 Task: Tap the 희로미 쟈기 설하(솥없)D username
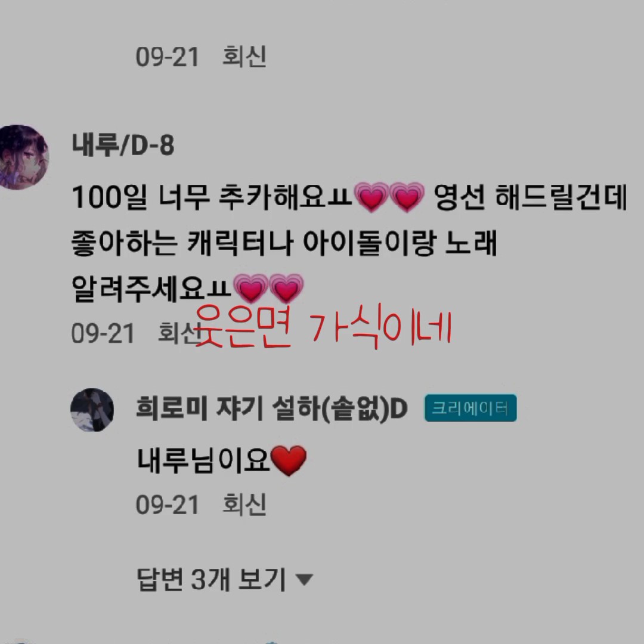[271, 408]
